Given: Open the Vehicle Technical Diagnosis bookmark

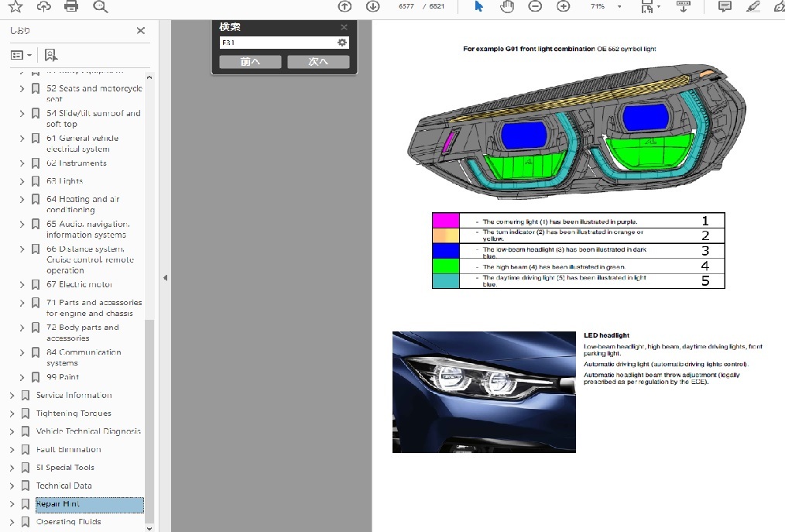Looking at the screenshot, I should pyautogui.click(x=88, y=431).
